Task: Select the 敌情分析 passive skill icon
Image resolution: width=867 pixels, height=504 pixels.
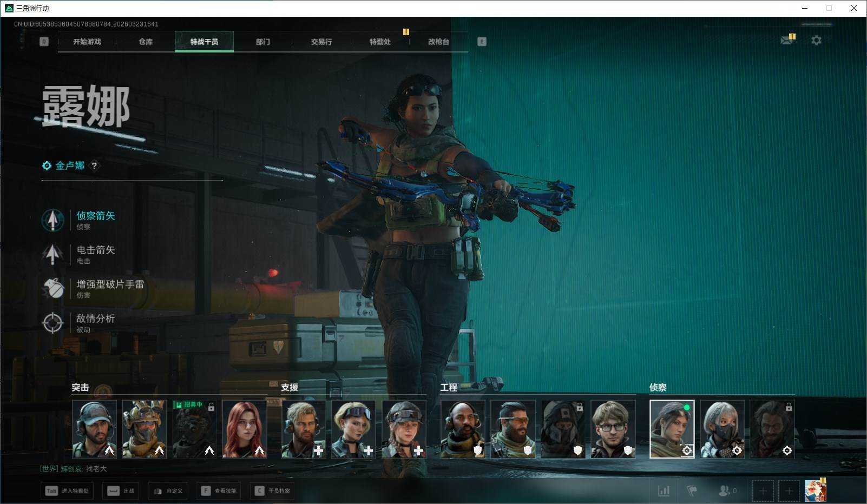Action: point(52,323)
